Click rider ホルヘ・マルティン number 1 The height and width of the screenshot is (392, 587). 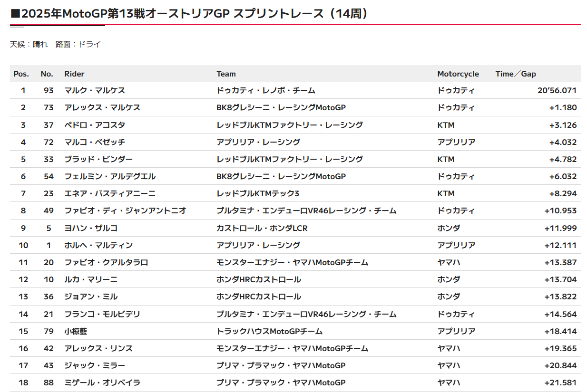click(98, 245)
